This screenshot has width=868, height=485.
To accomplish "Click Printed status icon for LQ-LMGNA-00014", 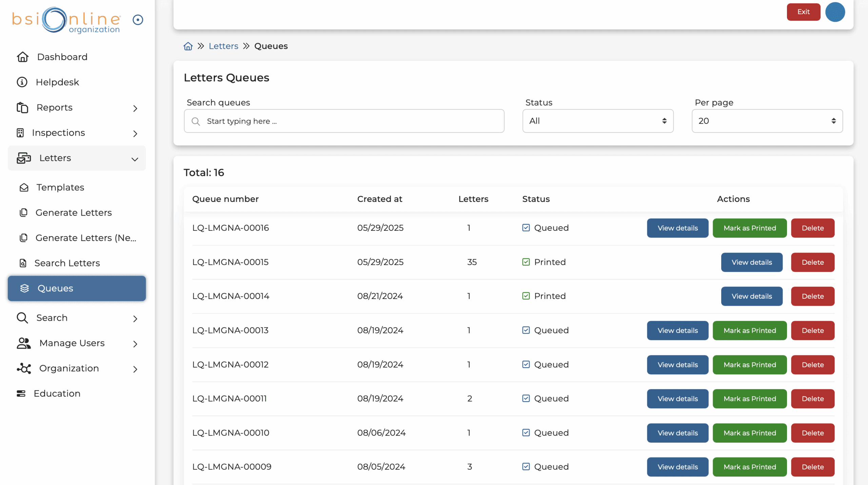I will pos(526,296).
